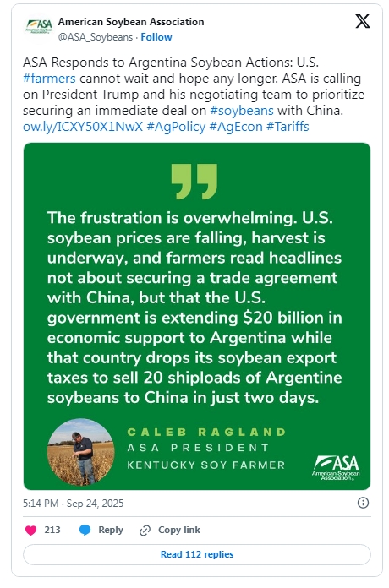This screenshot has width=389, height=588.
Task: Open the #farmers hashtag
Action: click(x=49, y=79)
